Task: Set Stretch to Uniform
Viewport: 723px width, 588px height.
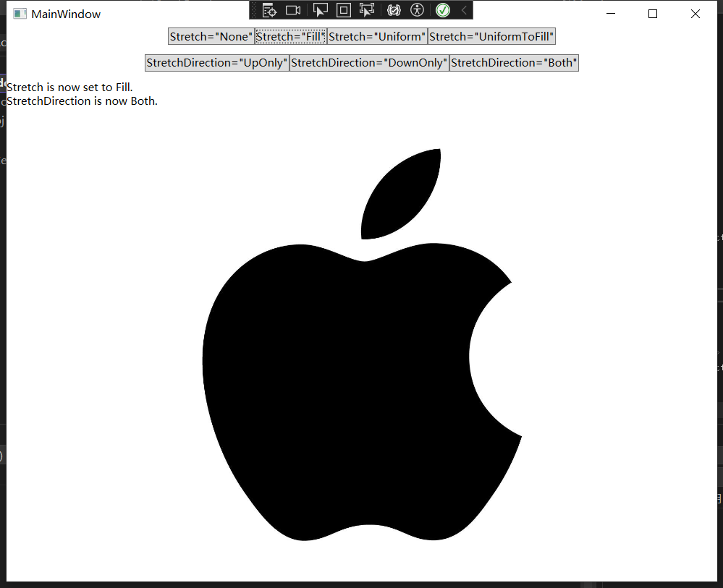Action: click(x=377, y=36)
